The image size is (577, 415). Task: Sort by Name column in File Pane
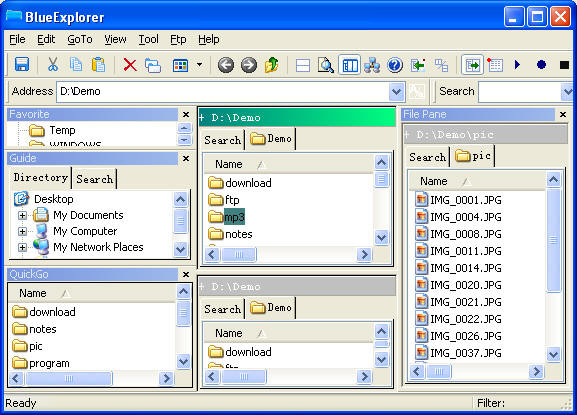[x=477, y=181]
